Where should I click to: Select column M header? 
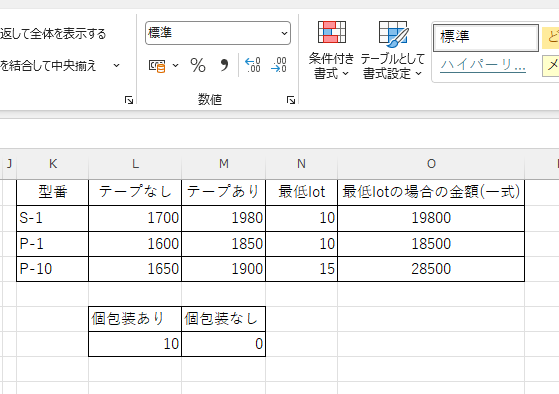click(224, 164)
